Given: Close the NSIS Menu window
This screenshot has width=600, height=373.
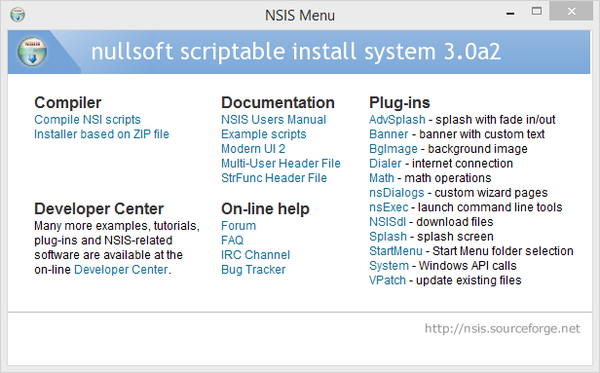Looking at the screenshot, I should pyautogui.click(x=571, y=11).
